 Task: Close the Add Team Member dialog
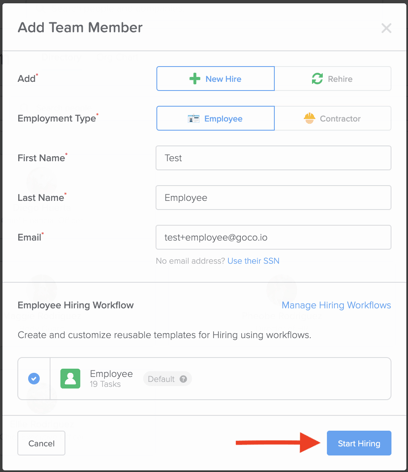tap(386, 28)
